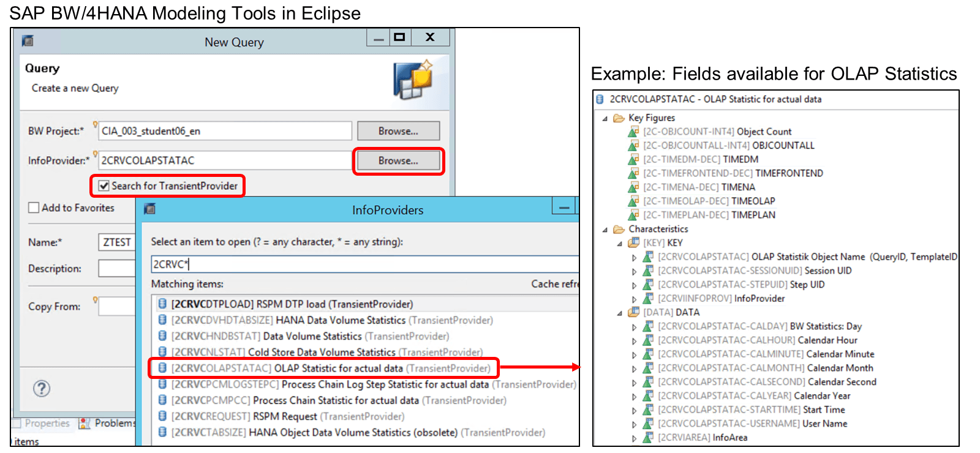Click the TIMEOLAP key figure icon
Image resolution: width=980 pixels, height=453 pixels.
[634, 201]
